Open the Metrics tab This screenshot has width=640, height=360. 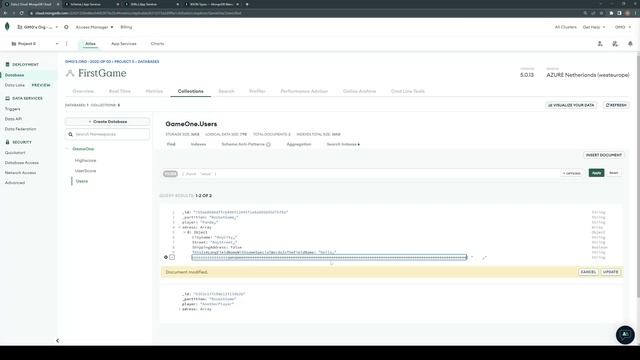point(154,91)
